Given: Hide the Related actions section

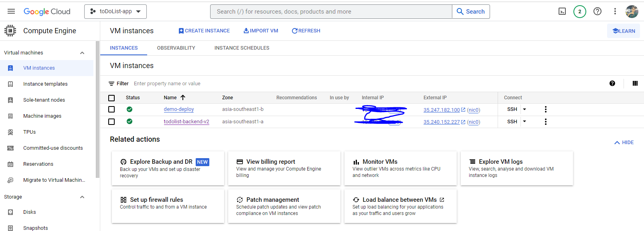Looking at the screenshot, I should (x=624, y=143).
